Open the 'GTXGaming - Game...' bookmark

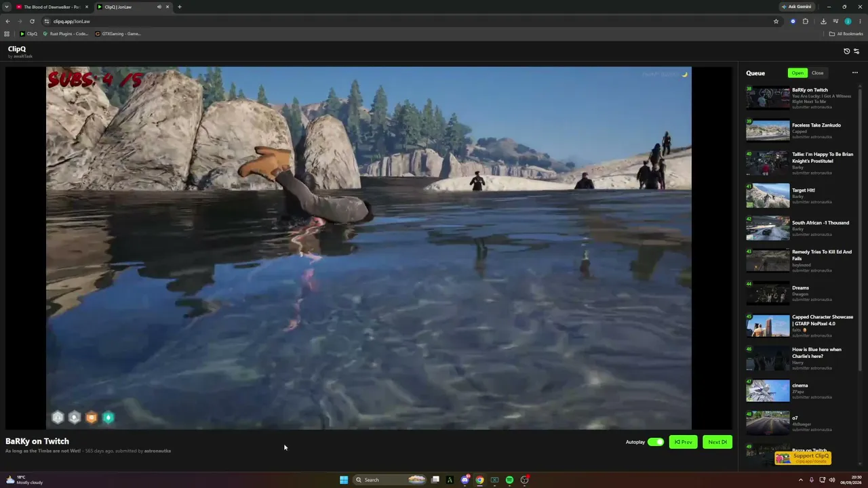pyautogui.click(x=118, y=34)
